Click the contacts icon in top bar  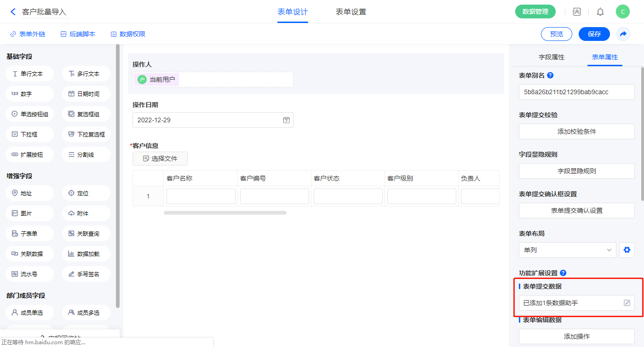576,12
